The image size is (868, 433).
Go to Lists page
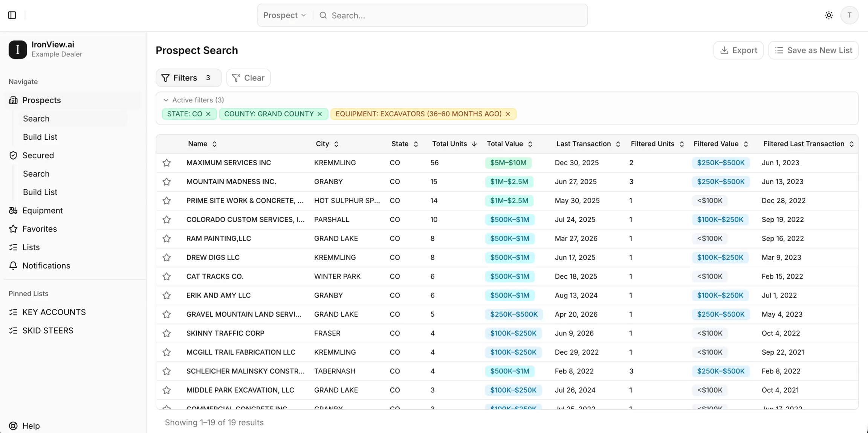pos(73,247)
